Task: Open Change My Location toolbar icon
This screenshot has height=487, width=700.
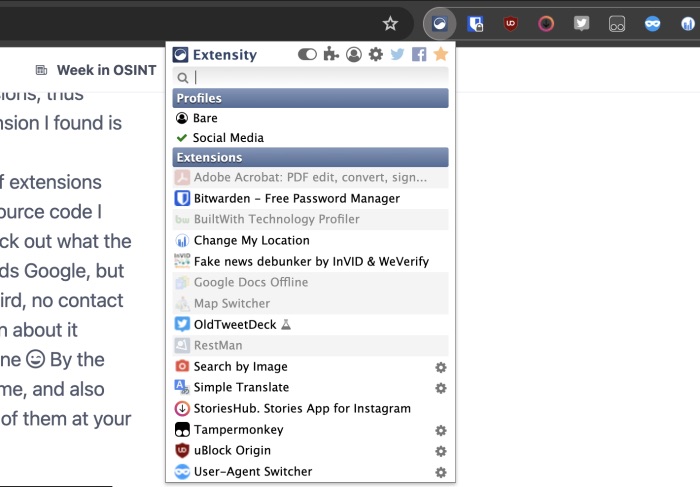Action: tap(688, 24)
